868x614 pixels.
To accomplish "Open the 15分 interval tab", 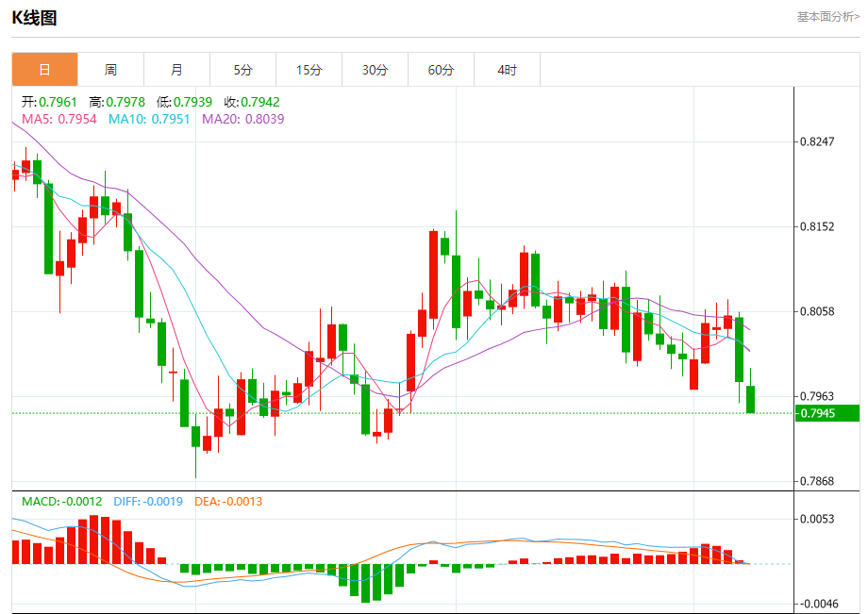I will (x=309, y=70).
